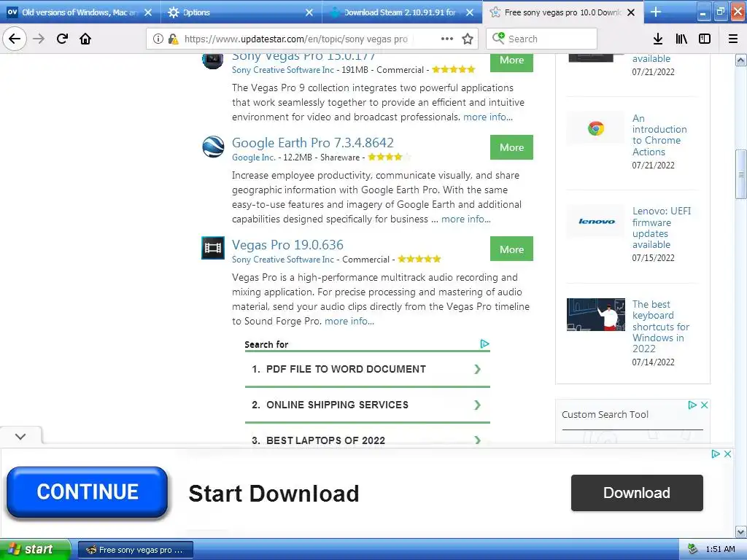The width and height of the screenshot is (747, 560).
Task: Click the page scrollbar up arrow
Action: coord(740,60)
